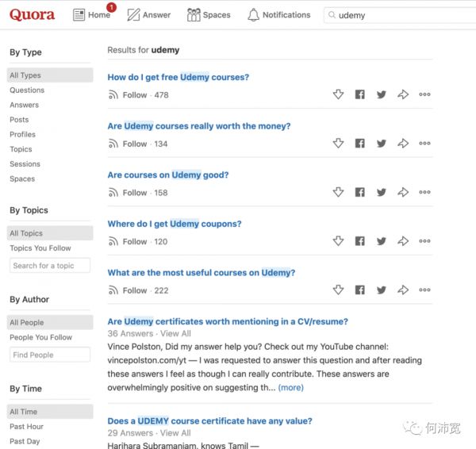
Task: Click the 'Search for a topic' field
Action: point(50,266)
